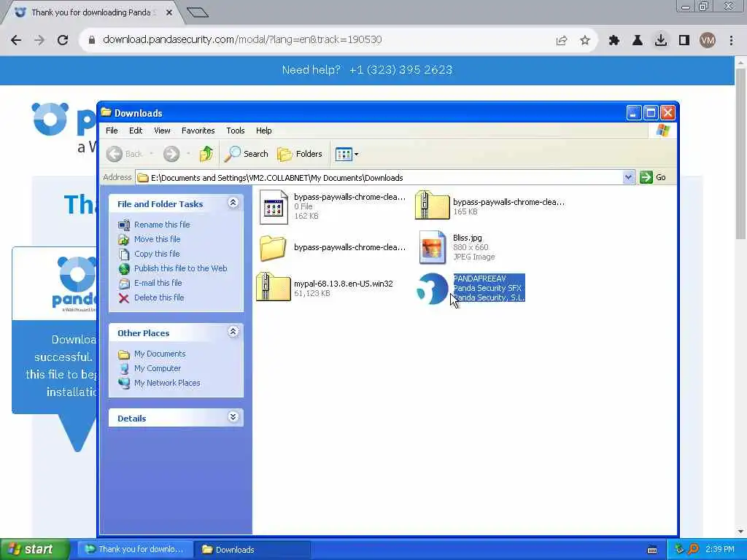Open a new Chrome tab

(198, 12)
